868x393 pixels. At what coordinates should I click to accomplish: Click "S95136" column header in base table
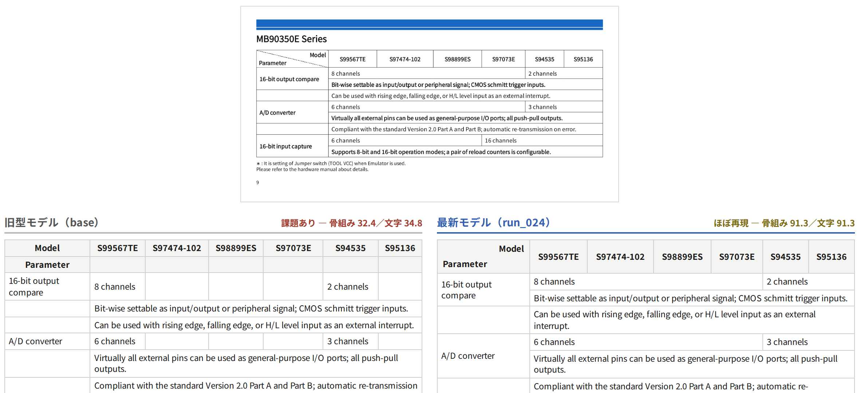click(400, 248)
